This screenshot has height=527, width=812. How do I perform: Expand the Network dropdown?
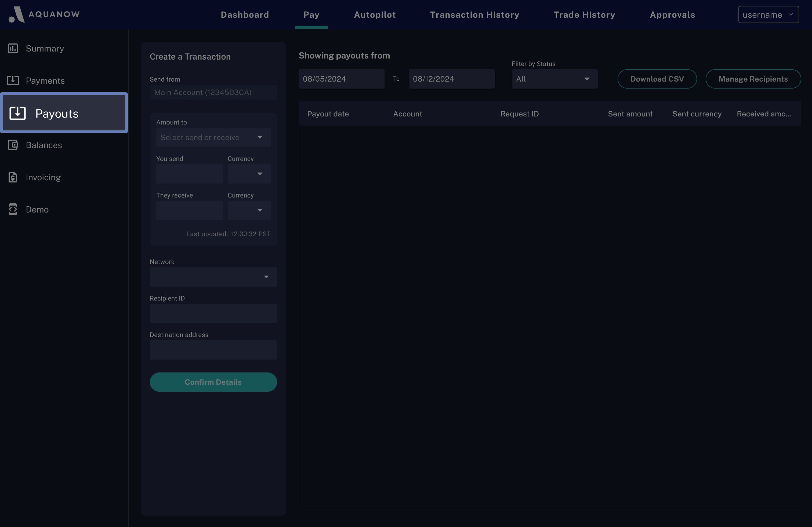point(213,277)
